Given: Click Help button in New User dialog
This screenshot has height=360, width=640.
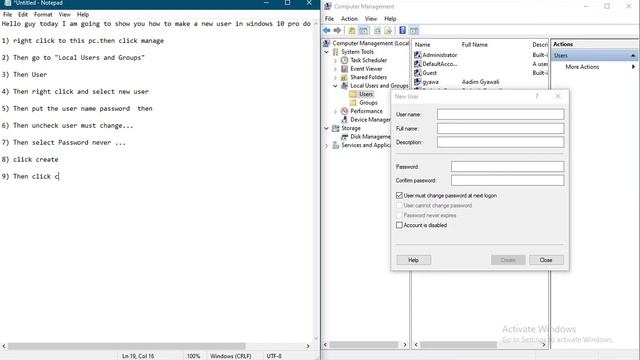Looking at the screenshot, I should [413, 260].
